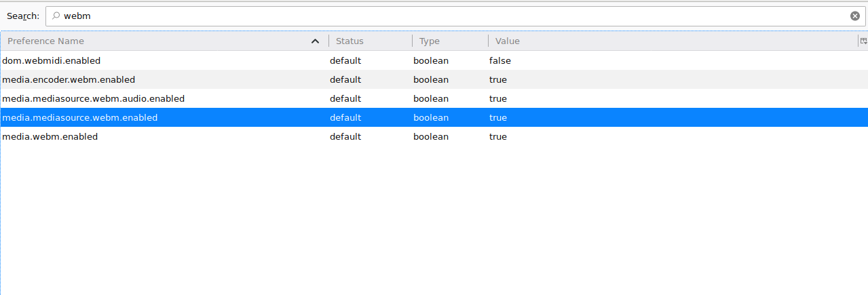Click default status of media.webm.enabled
Viewport: 868px width, 295px height.
click(x=345, y=136)
